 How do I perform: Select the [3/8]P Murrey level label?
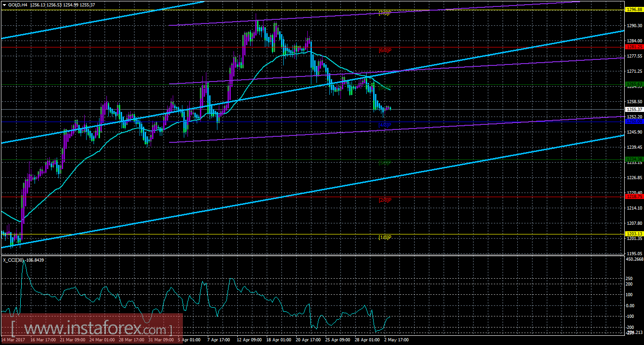(385, 163)
